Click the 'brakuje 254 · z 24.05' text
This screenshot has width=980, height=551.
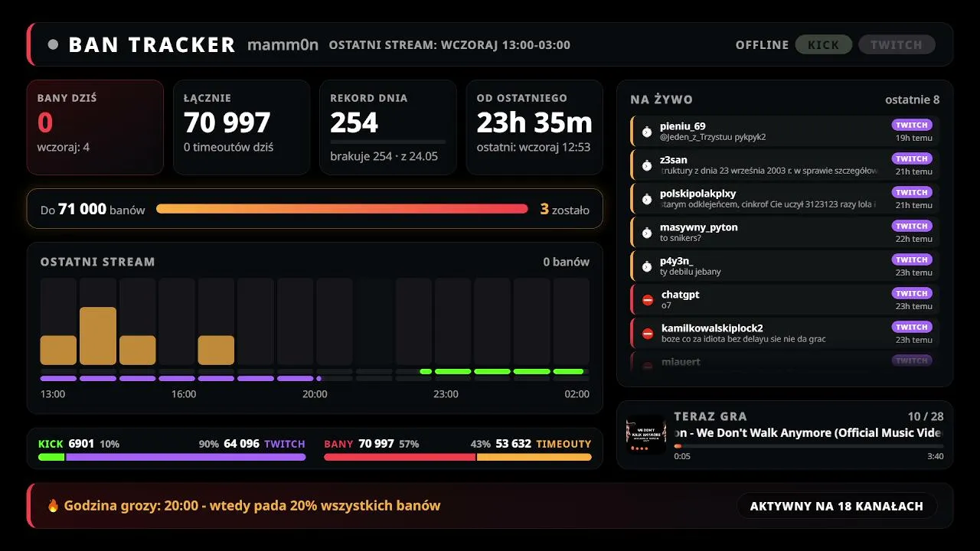384,156
